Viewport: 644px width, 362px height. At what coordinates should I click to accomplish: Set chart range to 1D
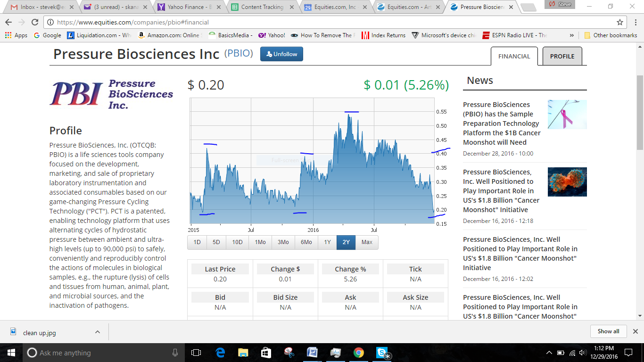click(197, 242)
